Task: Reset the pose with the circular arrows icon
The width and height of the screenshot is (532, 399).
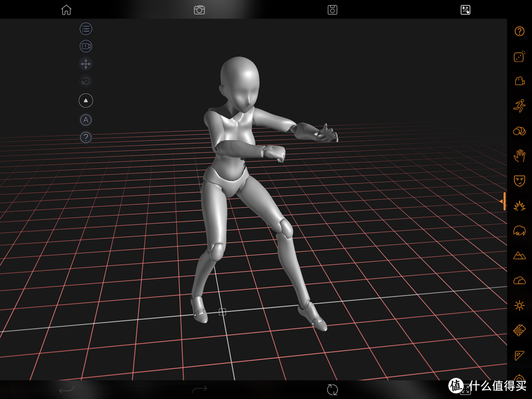Action: pyautogui.click(x=332, y=390)
